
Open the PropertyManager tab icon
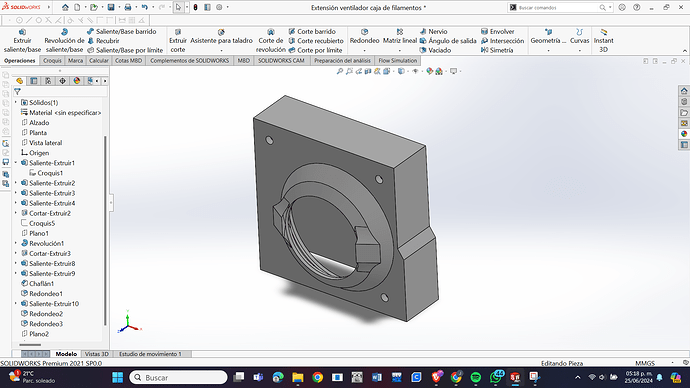tap(34, 81)
